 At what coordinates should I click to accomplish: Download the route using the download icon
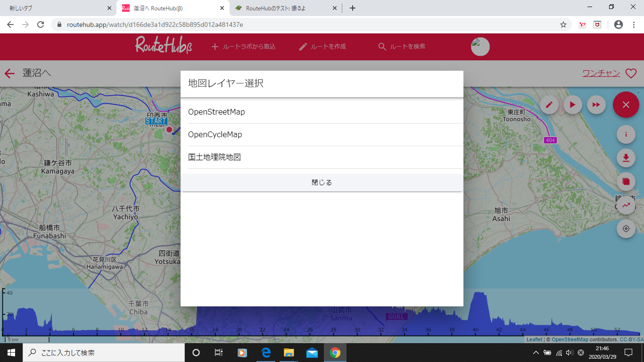(626, 158)
